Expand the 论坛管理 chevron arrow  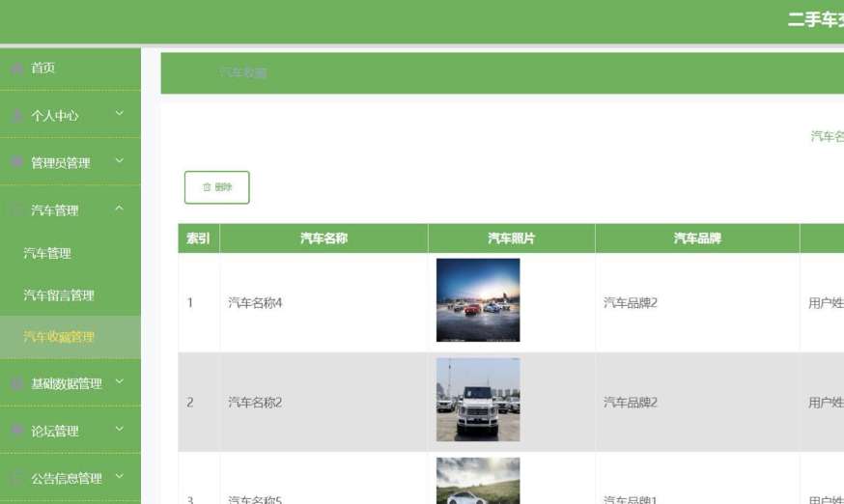(120, 429)
